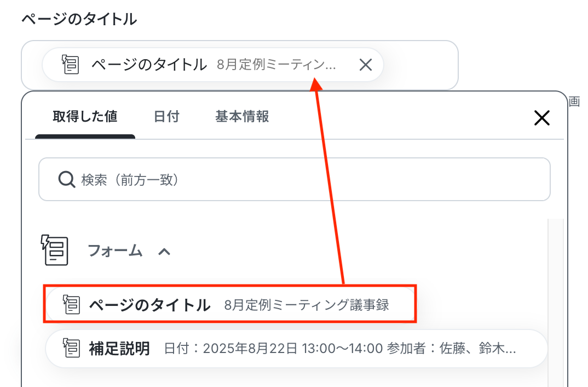Screen dimensions: 588x387
Task: Focus the 検索（前方一致） search box
Action: pos(295,179)
